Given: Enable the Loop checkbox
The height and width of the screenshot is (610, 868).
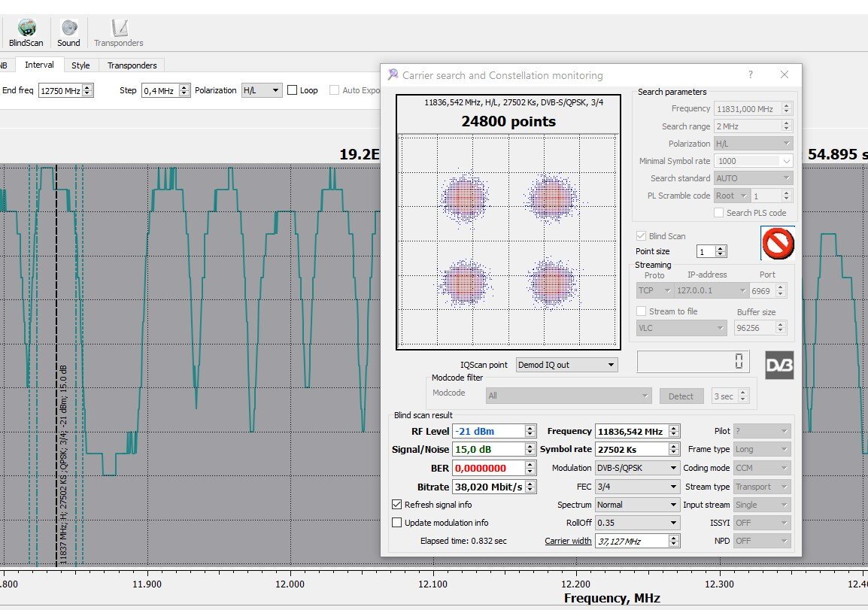Looking at the screenshot, I should [293, 90].
